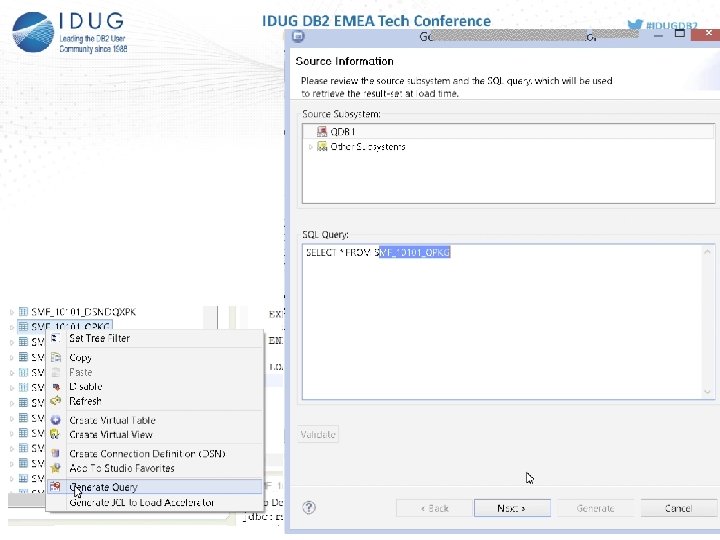Click the SQL Query scrollbar down arrow
This screenshot has width=720, height=540.
(x=708, y=392)
